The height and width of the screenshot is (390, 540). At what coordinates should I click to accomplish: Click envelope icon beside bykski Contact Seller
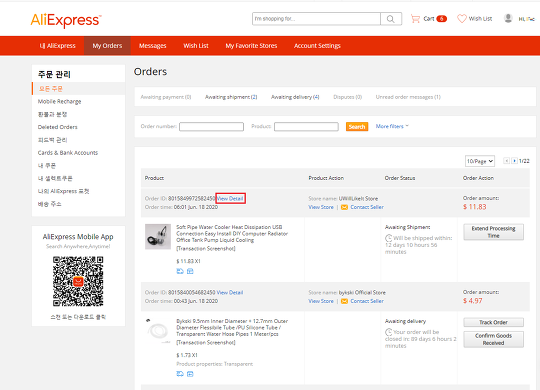(344, 301)
